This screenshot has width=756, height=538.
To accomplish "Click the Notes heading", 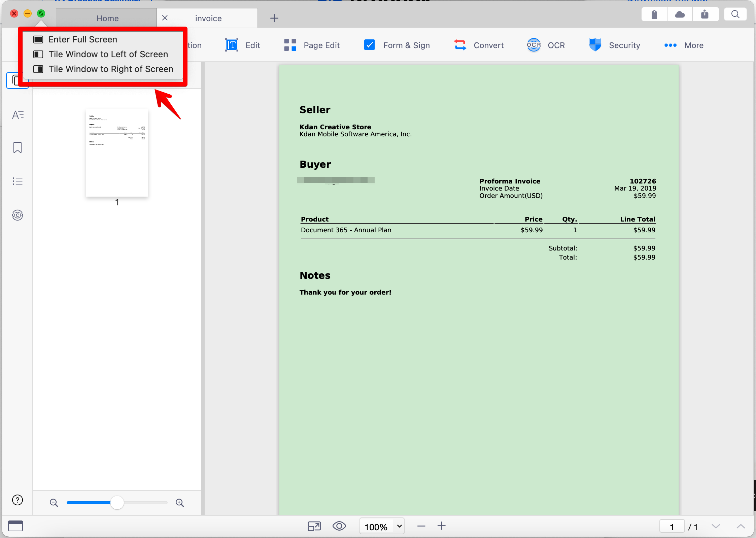I will pyautogui.click(x=315, y=275).
